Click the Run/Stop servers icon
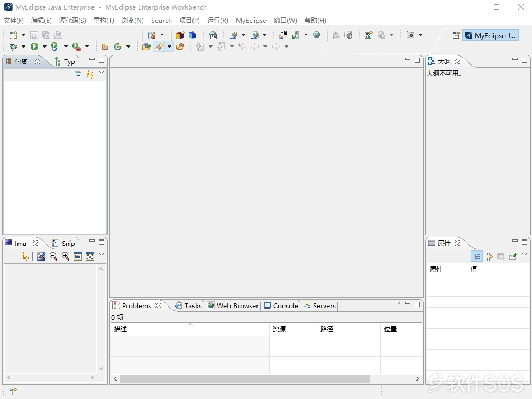Viewport: 532px width, 399px height. click(296, 35)
